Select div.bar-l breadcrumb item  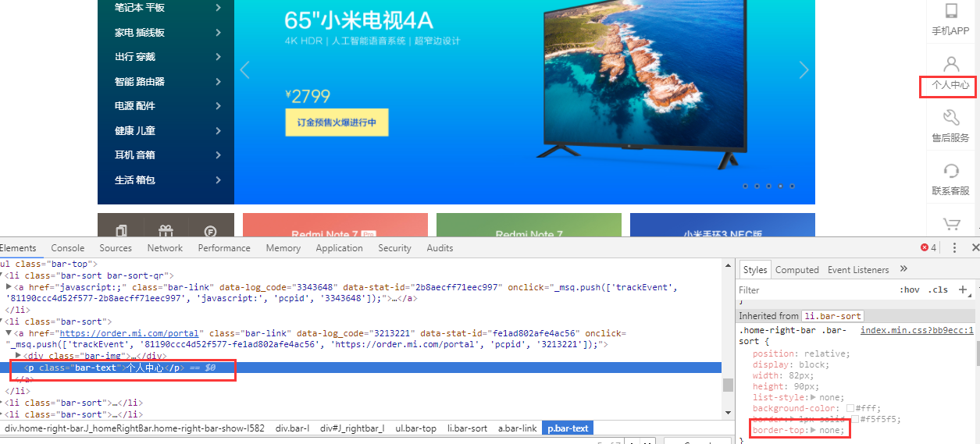(292, 428)
